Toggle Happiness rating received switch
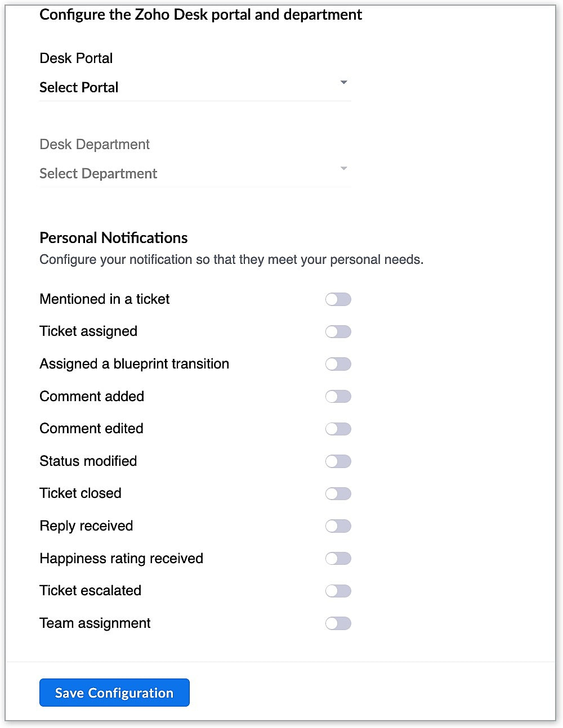This screenshot has height=728, width=563. (338, 559)
